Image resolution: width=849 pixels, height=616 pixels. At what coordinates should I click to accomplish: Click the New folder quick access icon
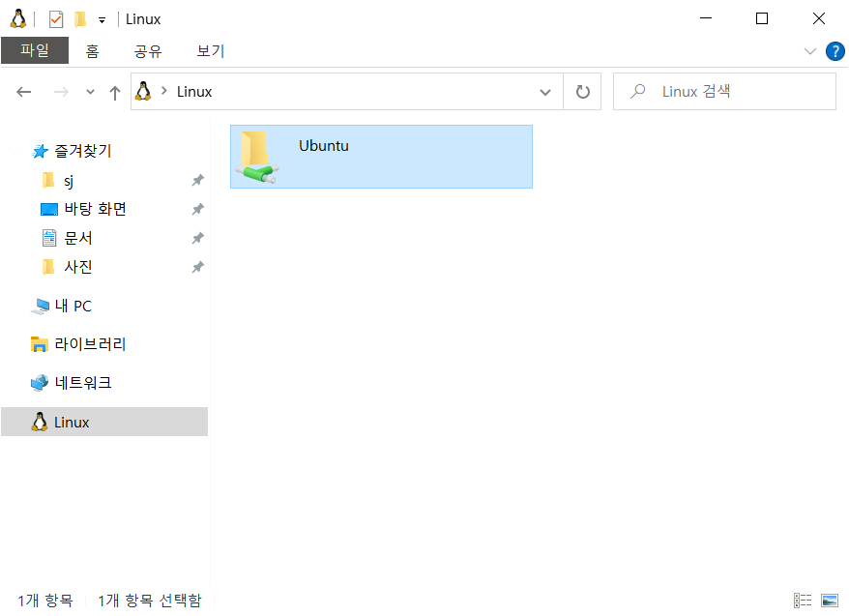[80, 19]
